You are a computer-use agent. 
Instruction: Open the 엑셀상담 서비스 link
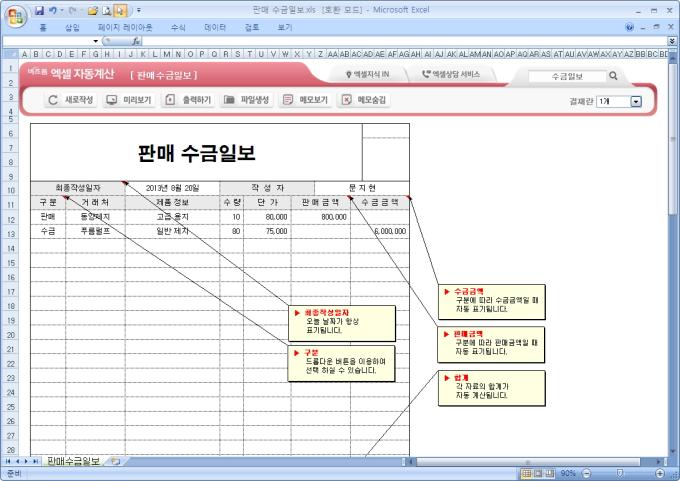point(451,75)
